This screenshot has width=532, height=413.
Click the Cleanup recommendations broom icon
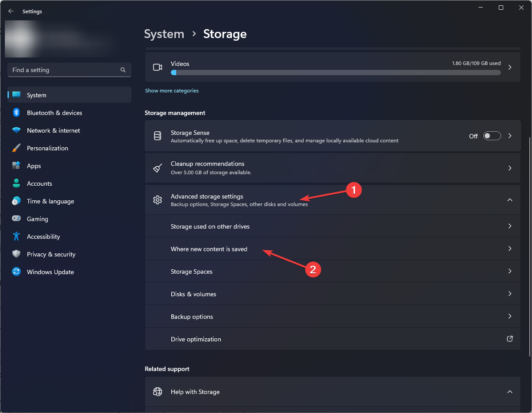158,168
